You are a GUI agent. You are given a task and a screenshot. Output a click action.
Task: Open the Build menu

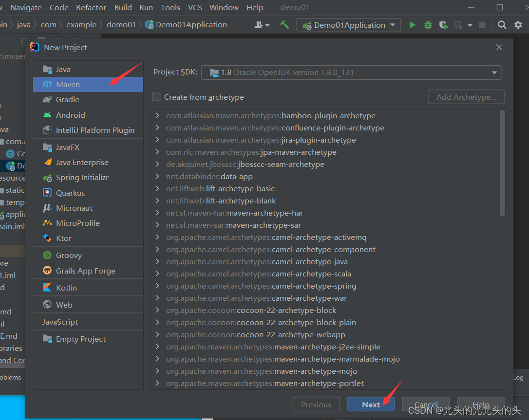(123, 7)
